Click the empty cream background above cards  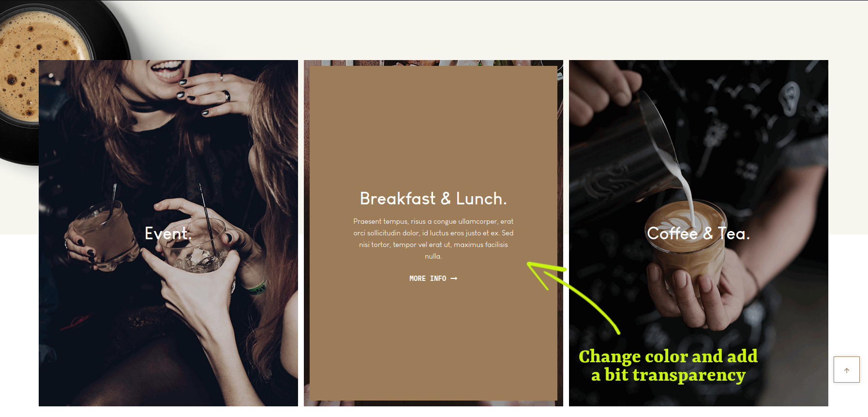(x=484, y=29)
